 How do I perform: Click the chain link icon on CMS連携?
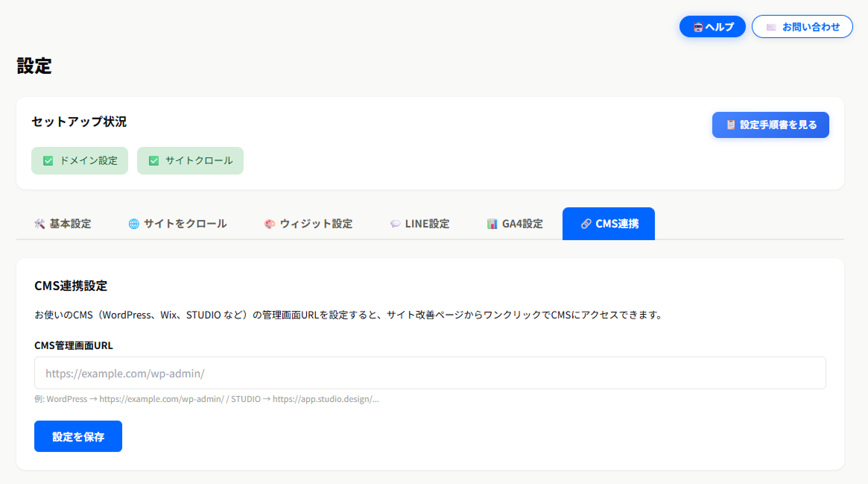pos(586,224)
